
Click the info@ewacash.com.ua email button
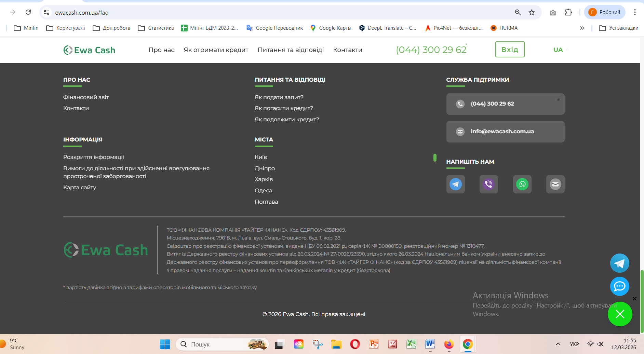(x=505, y=132)
